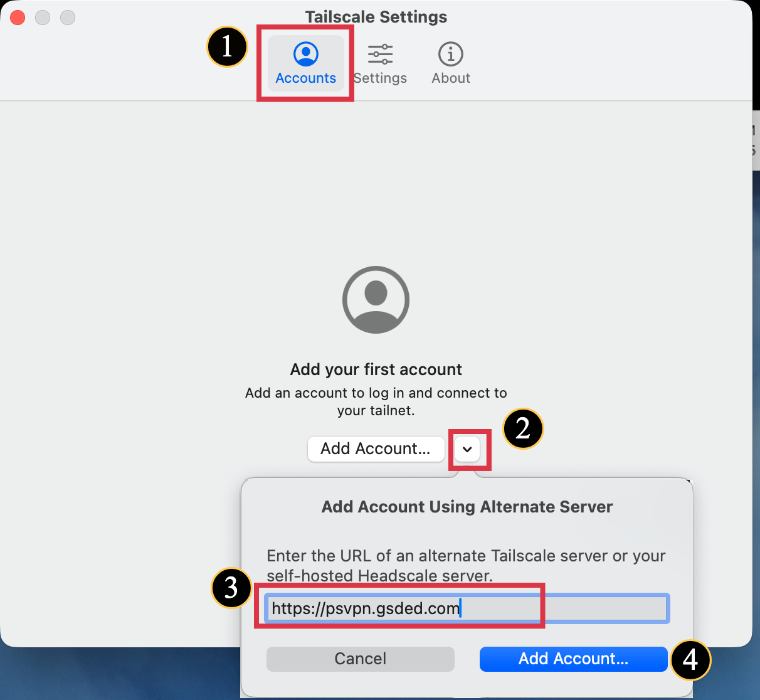Open Tailscale preferences via the filter-sliders icon
760x700 pixels.
coord(380,54)
